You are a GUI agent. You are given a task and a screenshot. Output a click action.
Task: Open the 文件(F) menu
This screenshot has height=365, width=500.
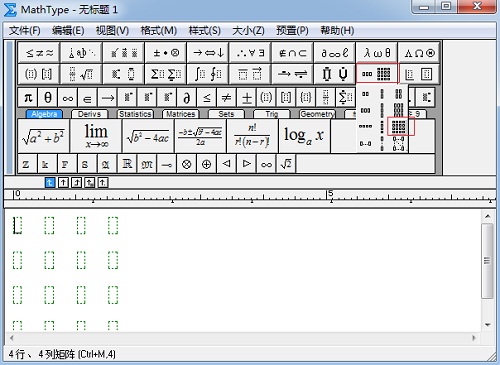click(x=25, y=31)
